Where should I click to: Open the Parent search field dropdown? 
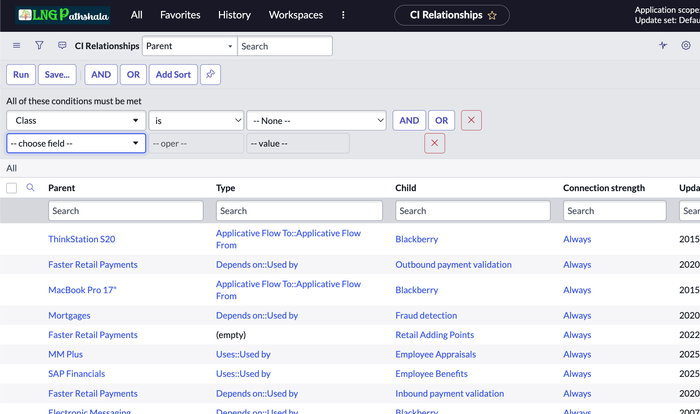190,46
